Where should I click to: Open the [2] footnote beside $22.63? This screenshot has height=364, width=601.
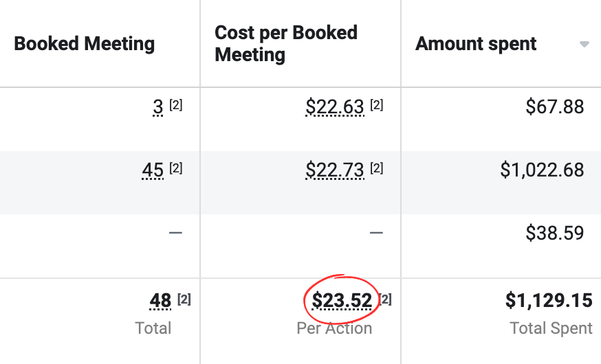[377, 106]
